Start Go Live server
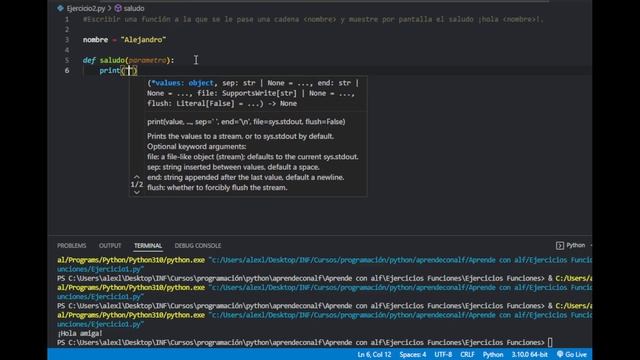640x360 pixels. tap(572, 354)
